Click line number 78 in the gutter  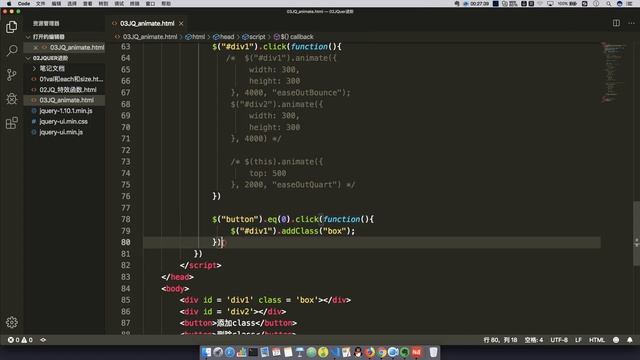[x=125, y=220]
